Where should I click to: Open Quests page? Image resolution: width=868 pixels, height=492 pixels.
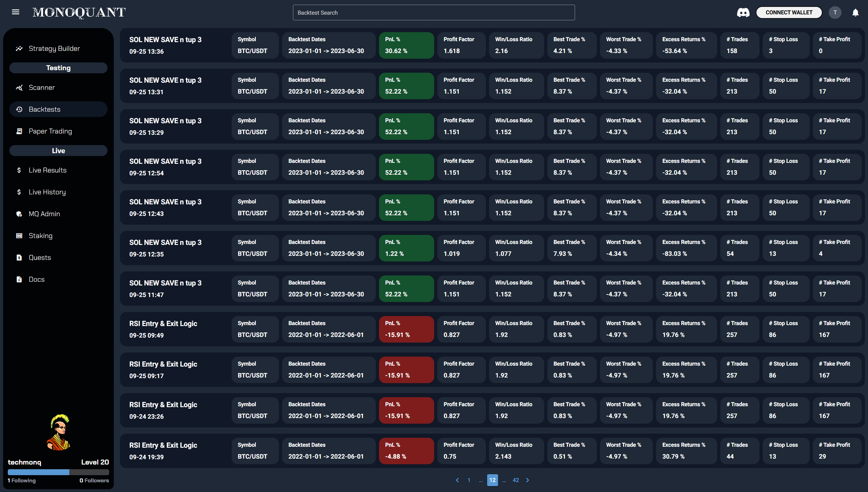click(58, 257)
